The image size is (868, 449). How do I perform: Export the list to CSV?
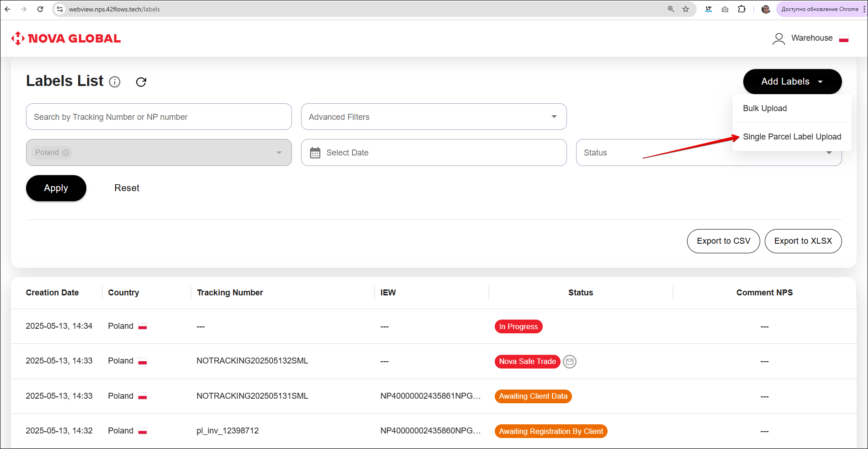click(x=723, y=241)
